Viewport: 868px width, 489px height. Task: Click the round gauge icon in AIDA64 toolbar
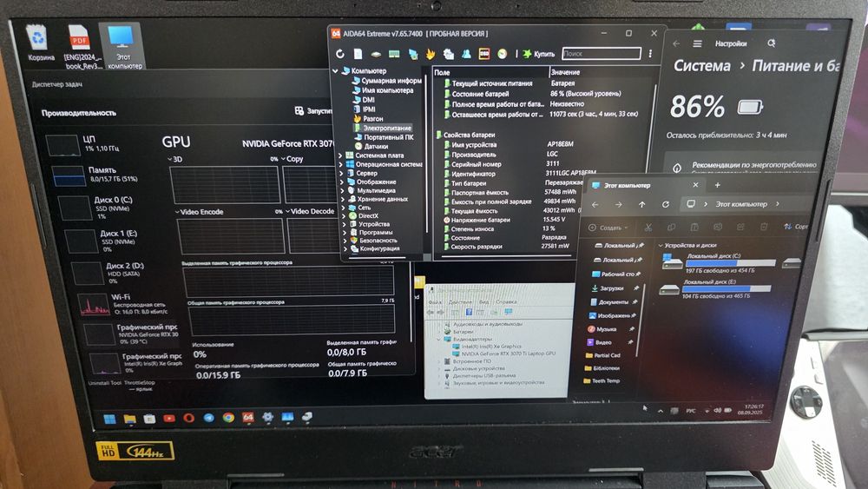pyautogui.click(x=502, y=54)
